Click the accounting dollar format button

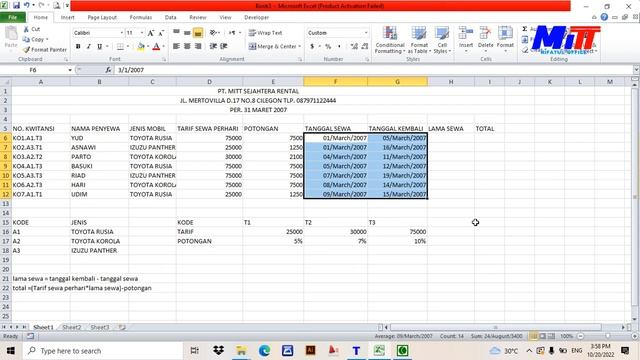point(312,47)
